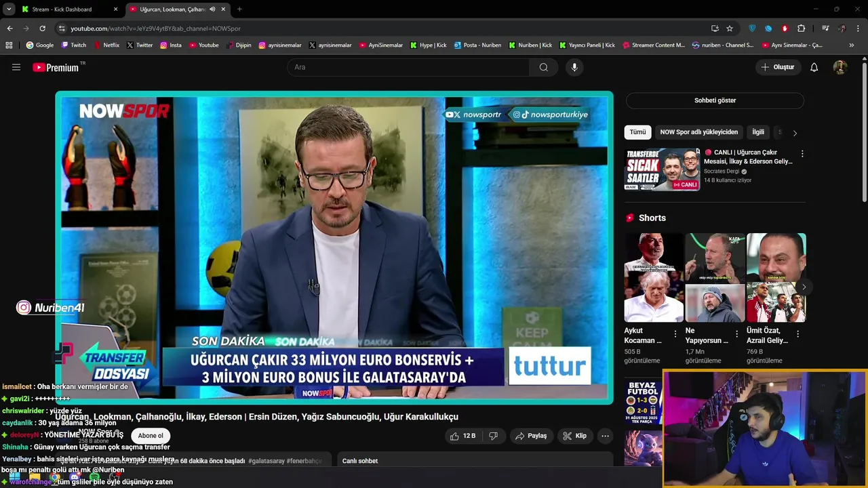Show next filter chips with right arrow
The width and height of the screenshot is (868, 488).
coord(795,133)
